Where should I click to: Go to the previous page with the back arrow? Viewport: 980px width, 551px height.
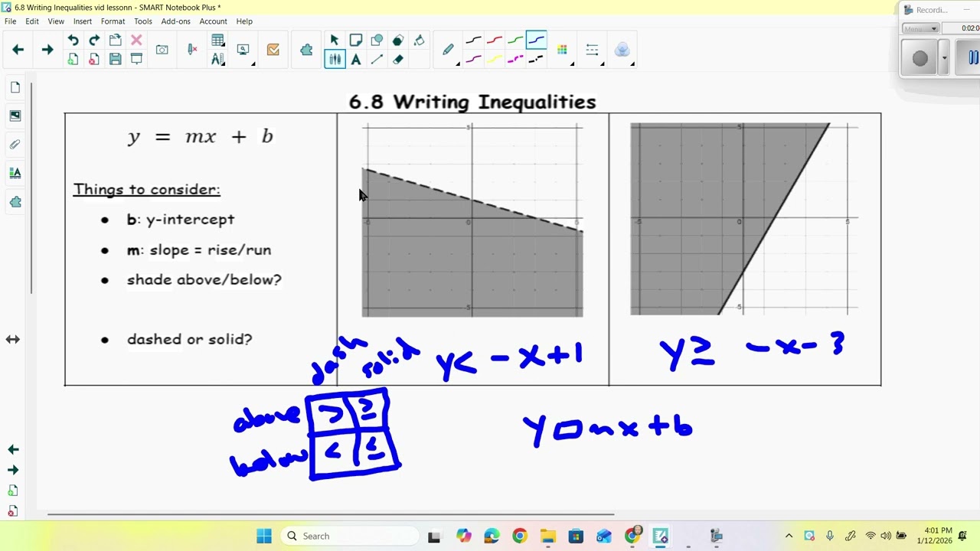click(x=18, y=50)
